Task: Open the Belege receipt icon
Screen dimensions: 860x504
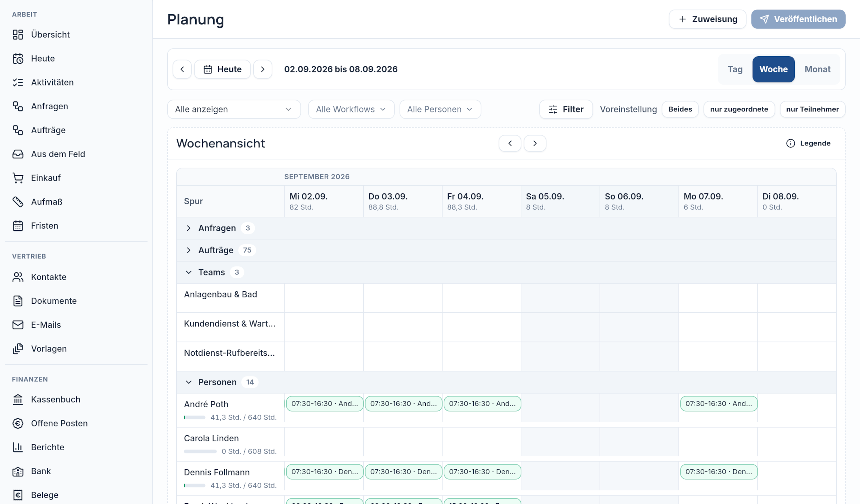Action: pos(18,495)
